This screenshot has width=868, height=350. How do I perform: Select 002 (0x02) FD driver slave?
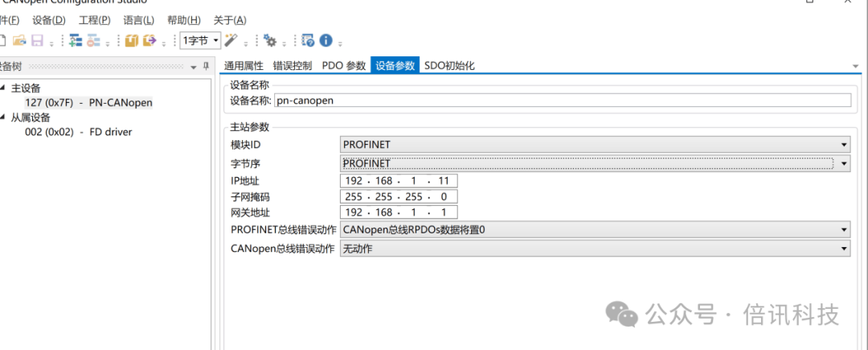click(x=79, y=132)
